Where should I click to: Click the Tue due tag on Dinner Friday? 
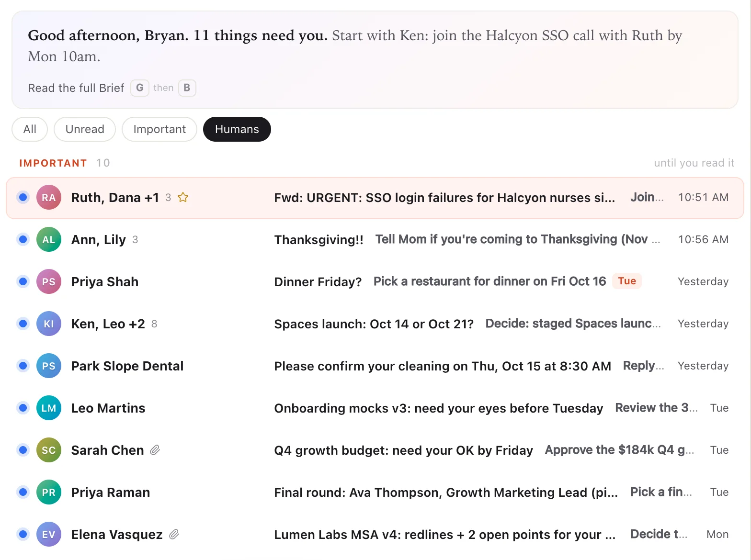(x=627, y=281)
